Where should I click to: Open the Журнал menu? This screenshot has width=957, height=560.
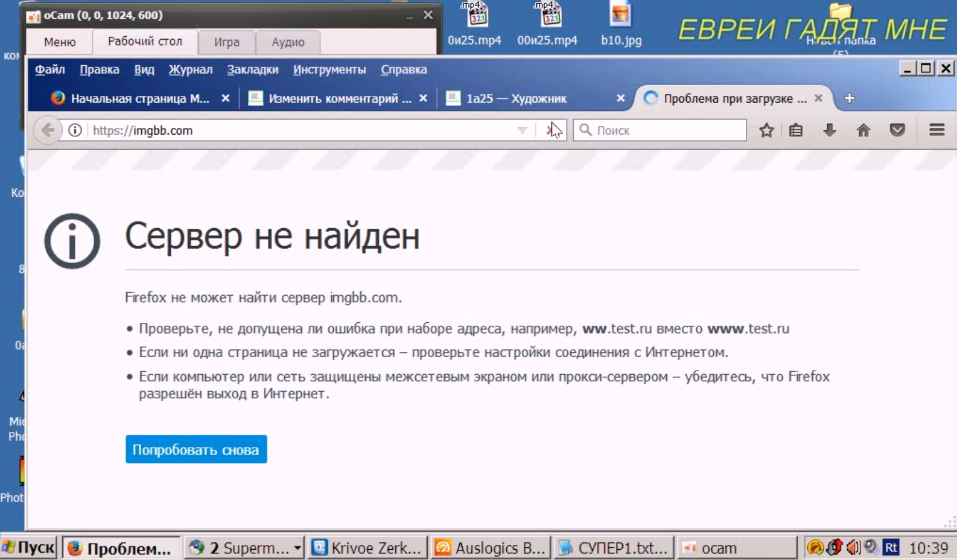tap(190, 69)
